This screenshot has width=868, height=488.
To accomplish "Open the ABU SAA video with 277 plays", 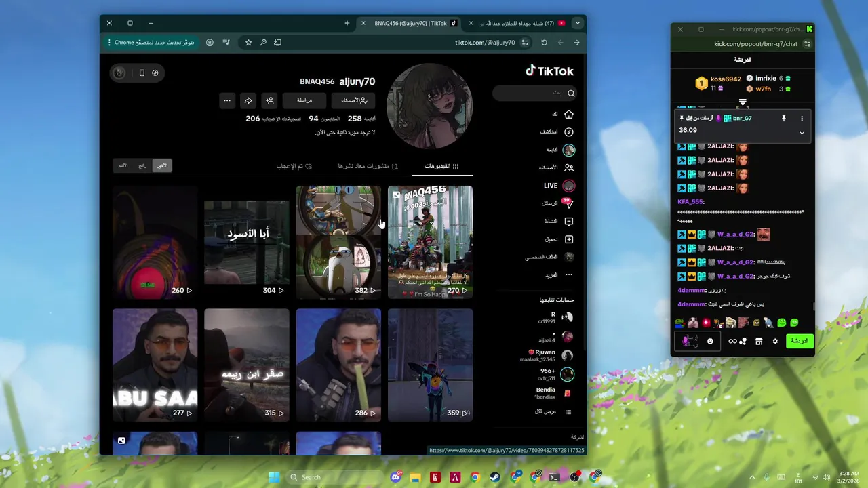I will [155, 365].
